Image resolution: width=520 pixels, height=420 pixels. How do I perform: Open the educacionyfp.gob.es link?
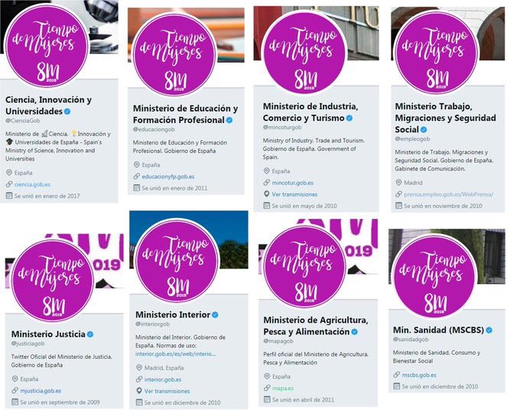pos(168,177)
